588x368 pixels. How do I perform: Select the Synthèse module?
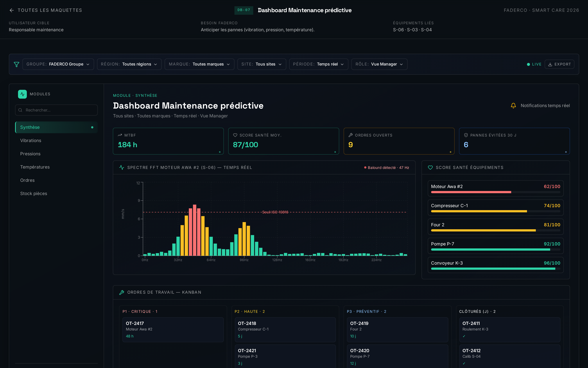pos(56,127)
